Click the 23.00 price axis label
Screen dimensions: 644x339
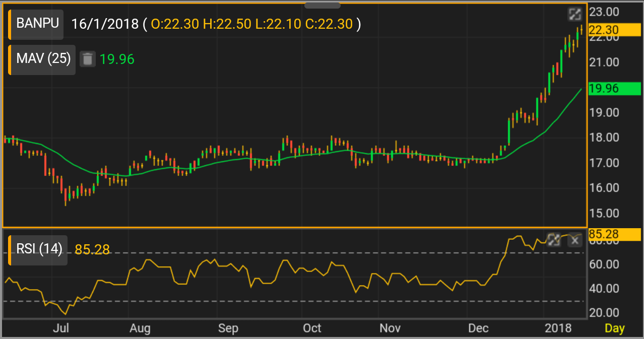coord(604,12)
